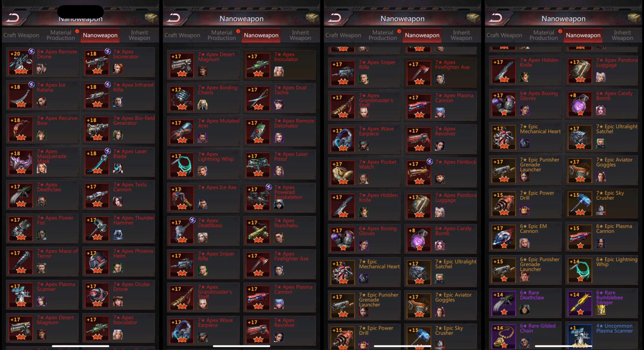Tap hero portrait under 7★ Apex Incinerator
This screenshot has width=644, height=350.
tap(118, 68)
